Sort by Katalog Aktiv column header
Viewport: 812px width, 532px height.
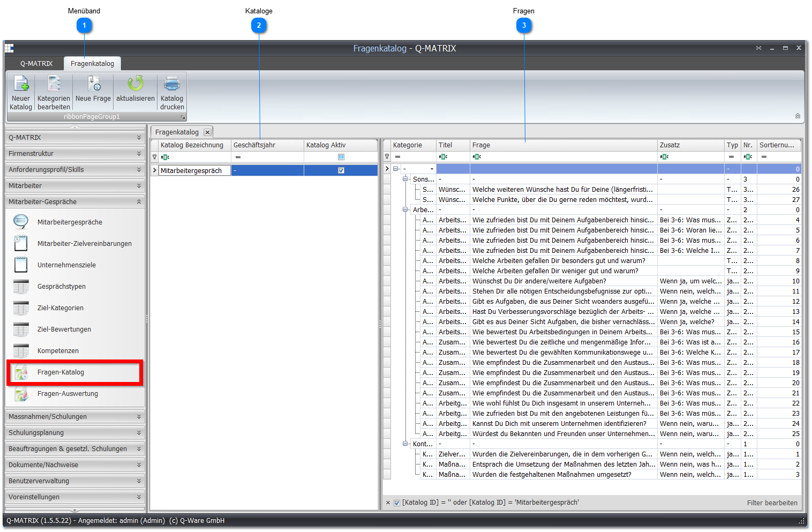coord(341,145)
